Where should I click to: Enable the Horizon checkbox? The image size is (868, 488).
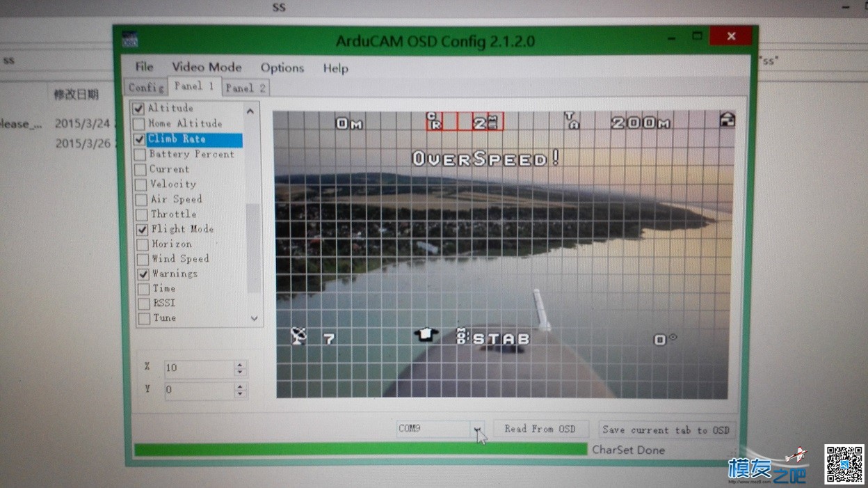click(143, 244)
